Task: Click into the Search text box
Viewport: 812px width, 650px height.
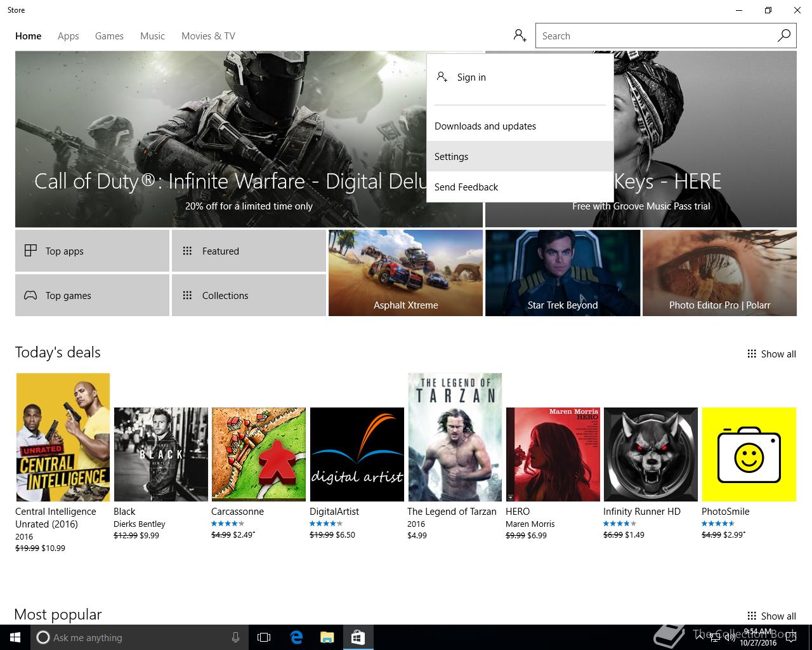Action: (x=655, y=36)
